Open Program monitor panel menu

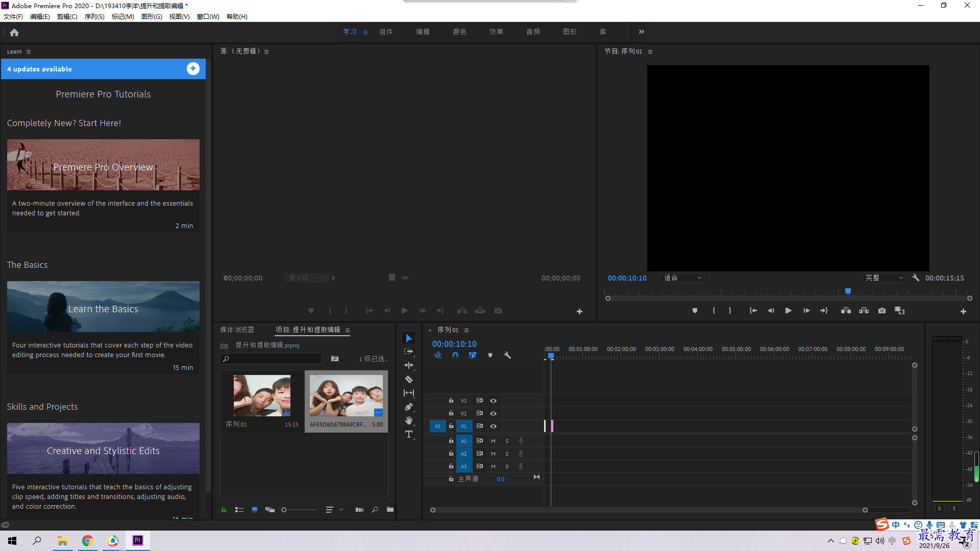pyautogui.click(x=650, y=52)
